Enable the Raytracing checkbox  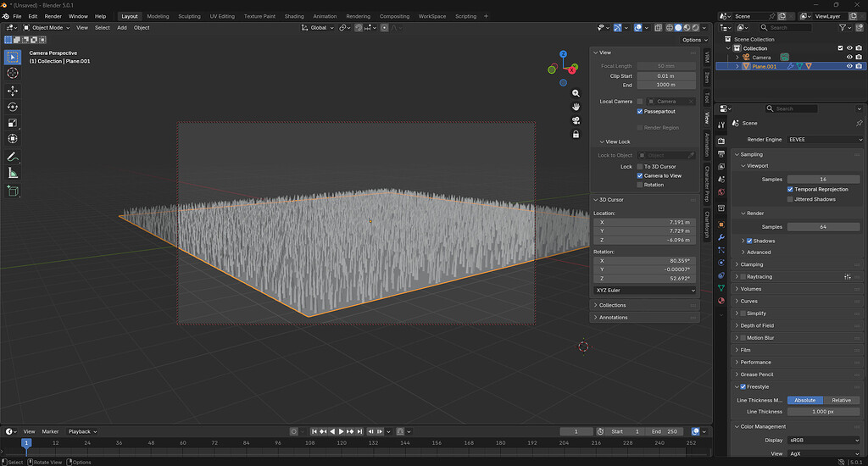coord(743,277)
